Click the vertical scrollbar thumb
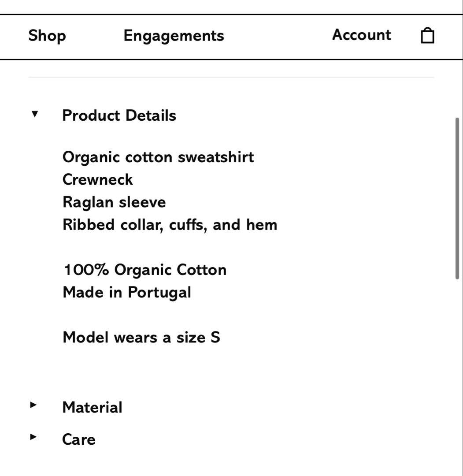The height and width of the screenshot is (476, 463). 457,198
